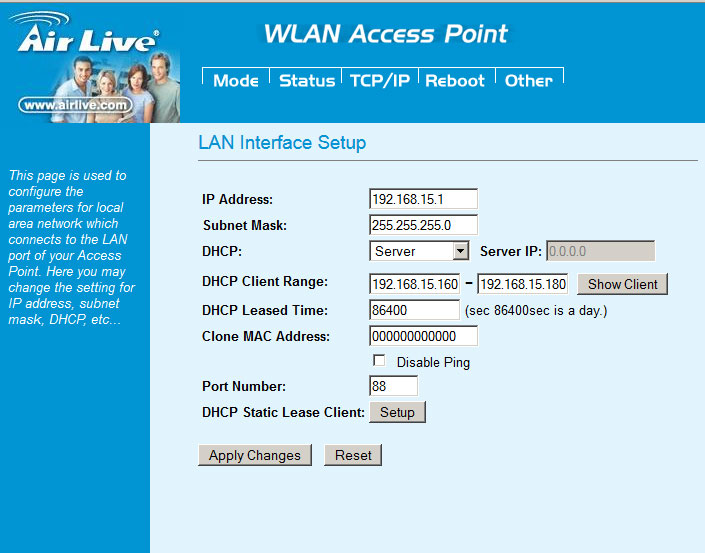Screen dimensions: 705x553
Task: Open the Mode tab
Action: [236, 80]
